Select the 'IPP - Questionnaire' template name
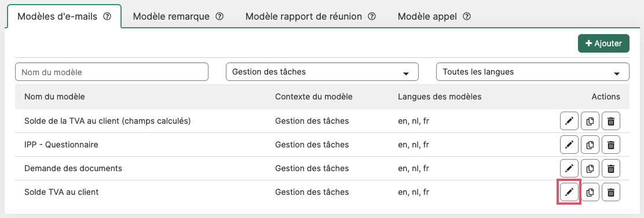This screenshot has width=644, height=218. [x=61, y=145]
